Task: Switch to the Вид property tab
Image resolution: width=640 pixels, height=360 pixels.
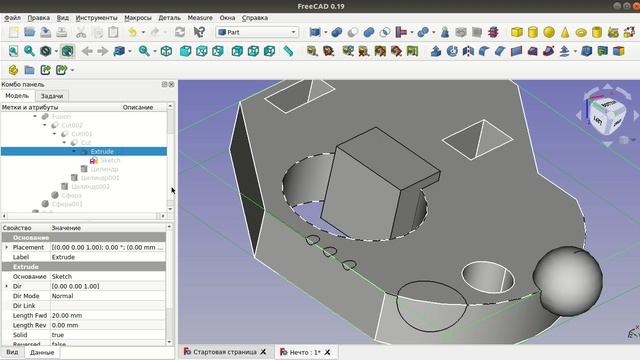Action: point(12,352)
